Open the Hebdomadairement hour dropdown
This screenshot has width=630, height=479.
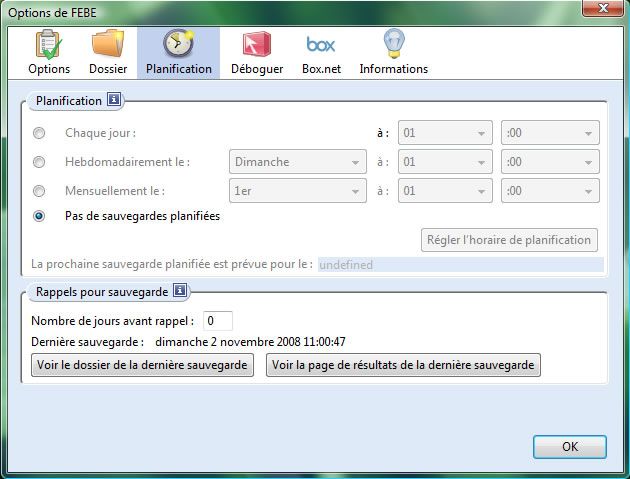(x=445, y=162)
